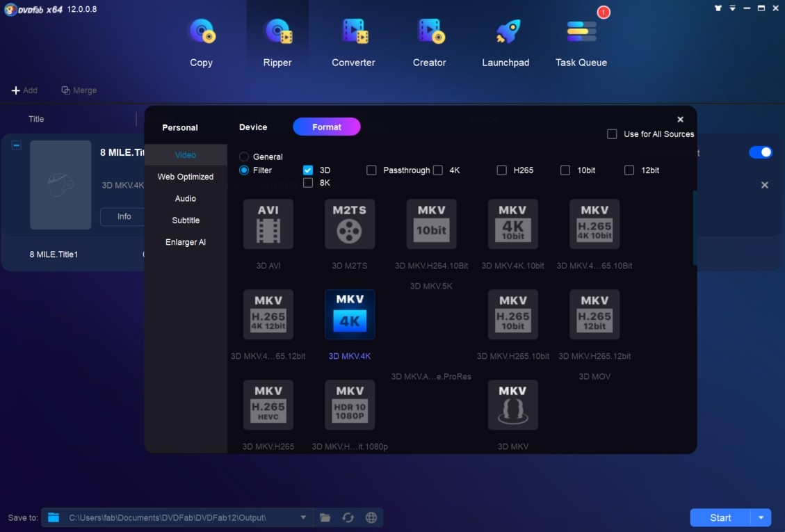Open the Creator module

[x=430, y=42]
